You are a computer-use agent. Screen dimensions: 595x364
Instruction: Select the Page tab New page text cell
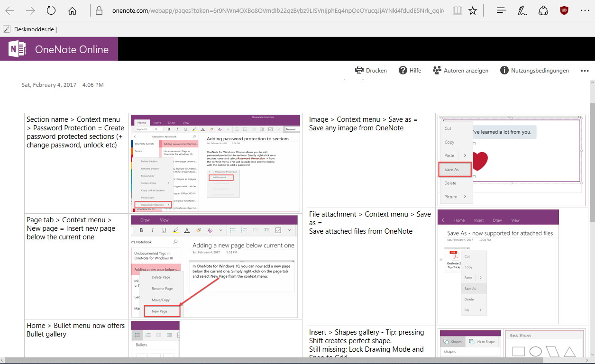(71, 228)
